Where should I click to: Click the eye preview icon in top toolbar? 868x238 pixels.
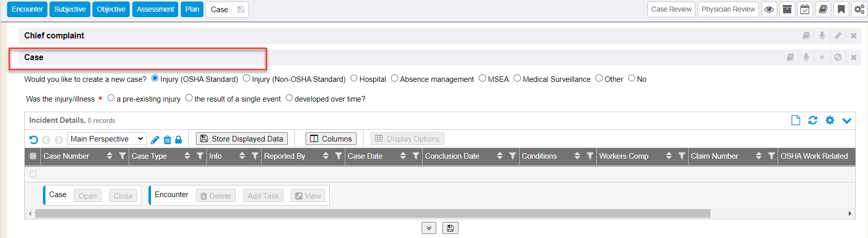pos(769,10)
